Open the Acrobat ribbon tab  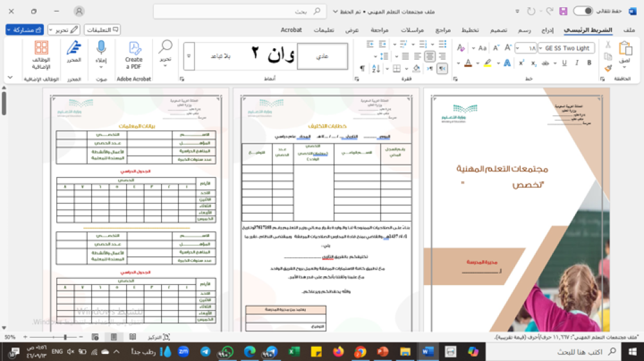tap(291, 30)
